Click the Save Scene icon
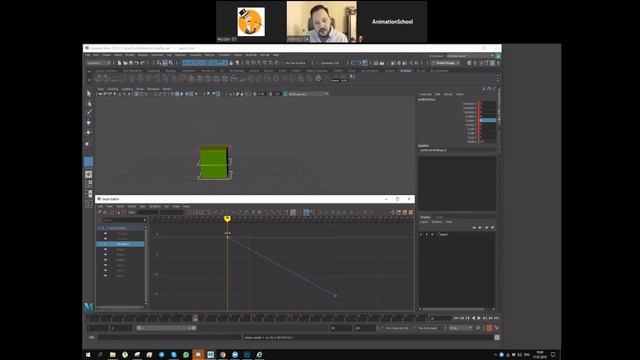 click(131, 63)
